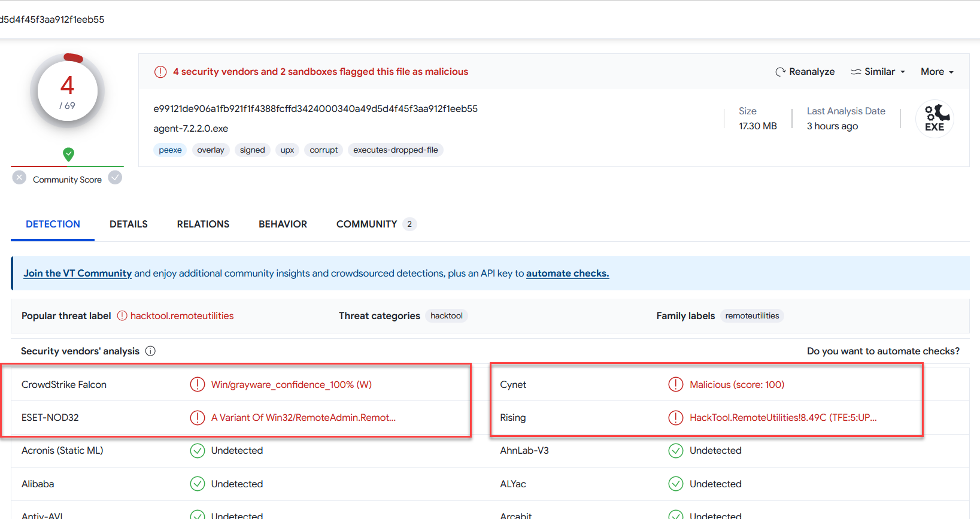Open the Similar dropdown menu
Screen dimensions: 980x519
tap(878, 72)
